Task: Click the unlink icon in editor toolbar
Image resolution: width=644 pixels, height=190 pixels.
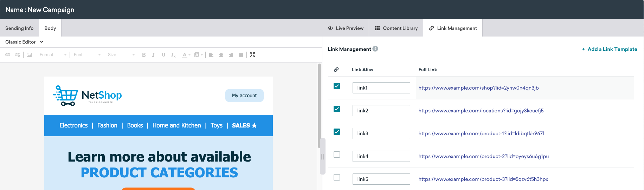Action: (x=18, y=55)
